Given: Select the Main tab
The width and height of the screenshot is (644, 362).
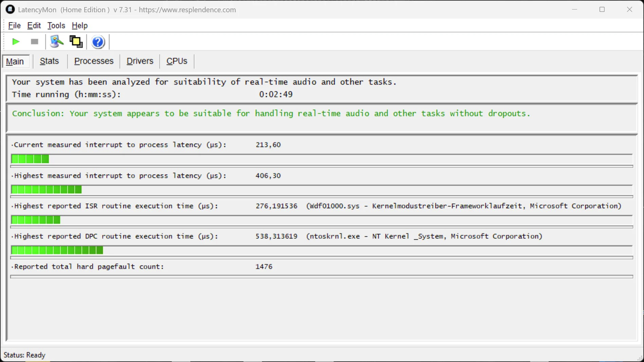Looking at the screenshot, I should point(15,61).
